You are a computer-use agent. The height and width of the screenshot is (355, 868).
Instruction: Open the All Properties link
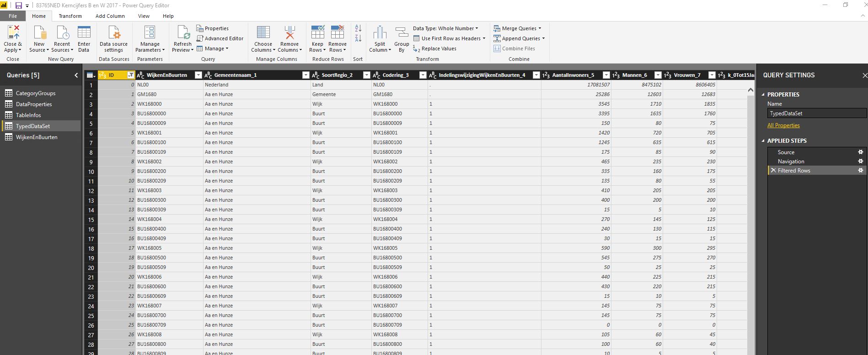pyautogui.click(x=783, y=125)
